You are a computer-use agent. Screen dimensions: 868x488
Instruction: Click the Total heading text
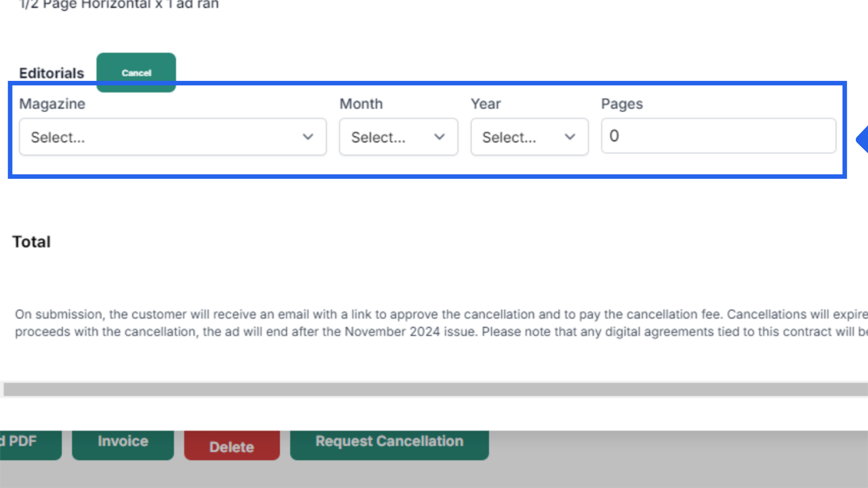[x=32, y=242]
